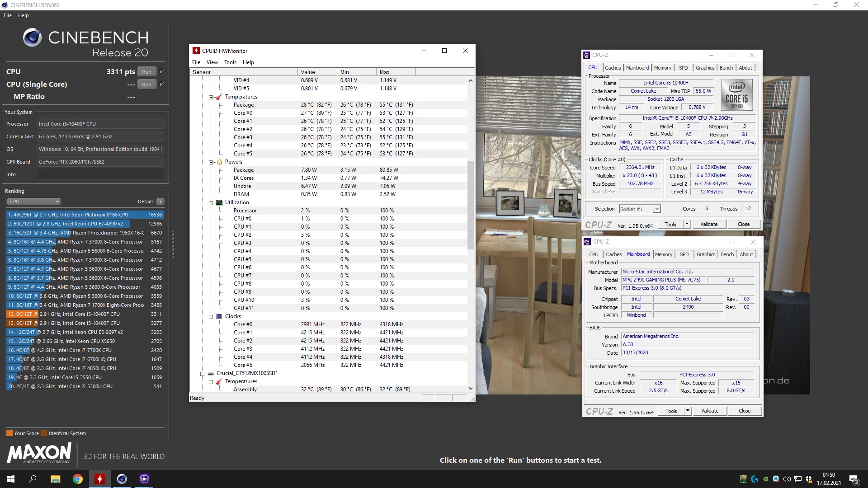Click the Intel Core i5 logo in CPU-Z

(736, 95)
